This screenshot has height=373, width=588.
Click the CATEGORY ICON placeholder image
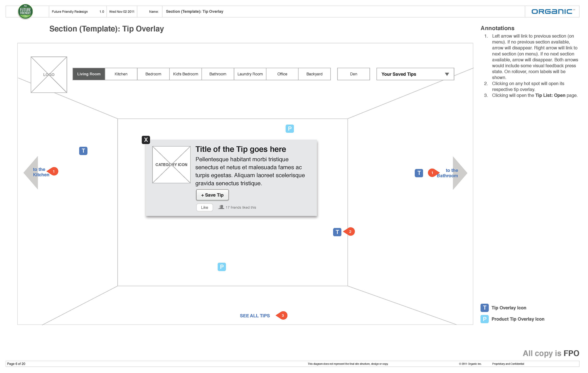(171, 165)
